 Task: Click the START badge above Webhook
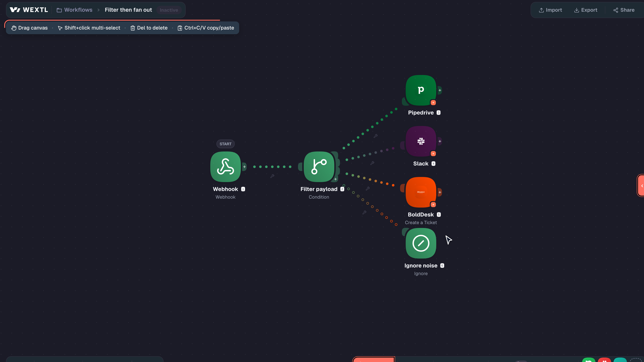point(225,144)
